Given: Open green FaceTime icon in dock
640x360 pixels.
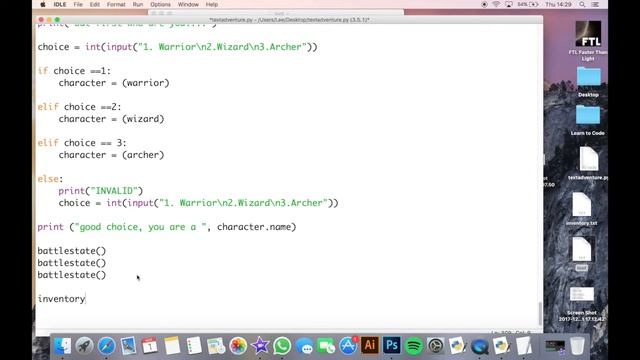Looking at the screenshot, I should pos(326,346).
